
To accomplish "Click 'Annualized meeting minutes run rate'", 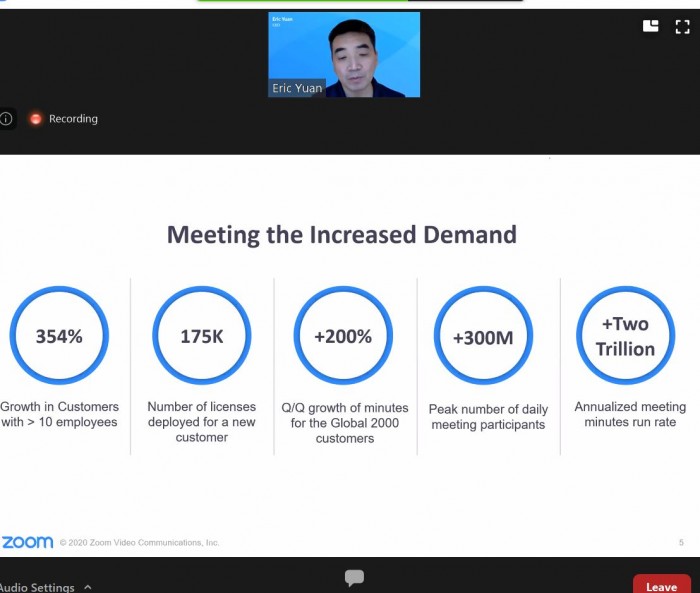I will point(630,414).
